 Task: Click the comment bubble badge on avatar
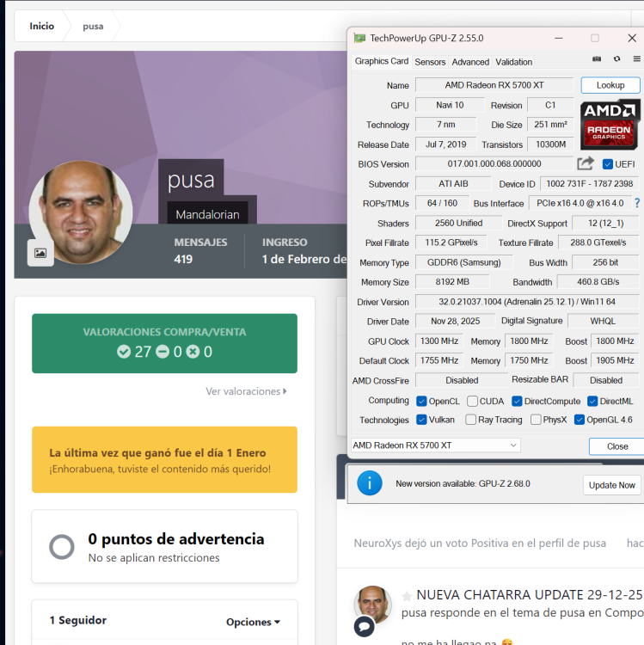tap(364, 626)
